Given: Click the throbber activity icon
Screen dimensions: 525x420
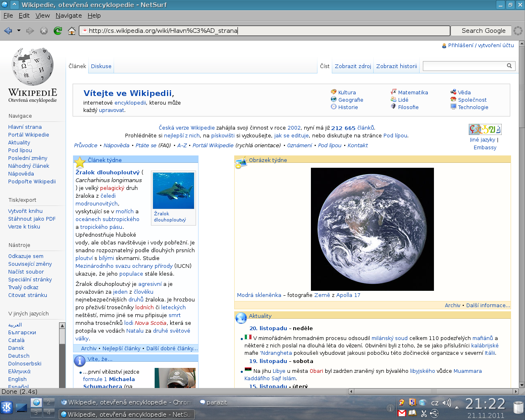Looking at the screenshot, I should coord(518,31).
